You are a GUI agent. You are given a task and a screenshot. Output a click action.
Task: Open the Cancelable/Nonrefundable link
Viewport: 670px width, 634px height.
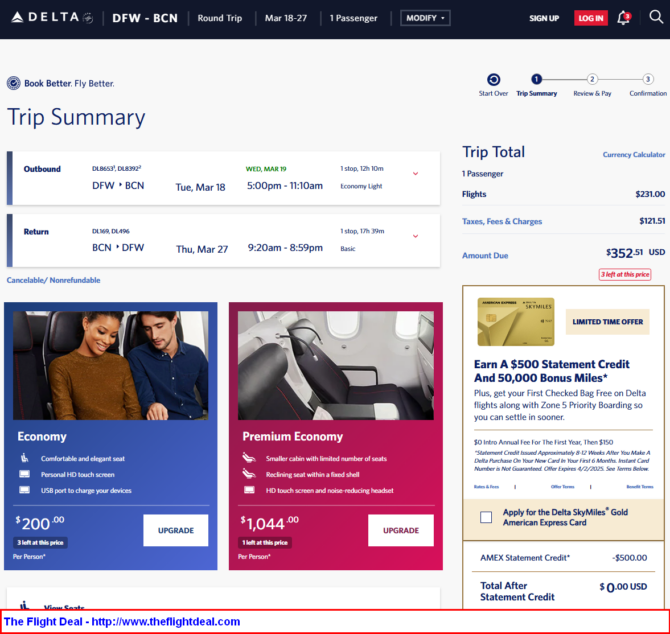click(53, 280)
